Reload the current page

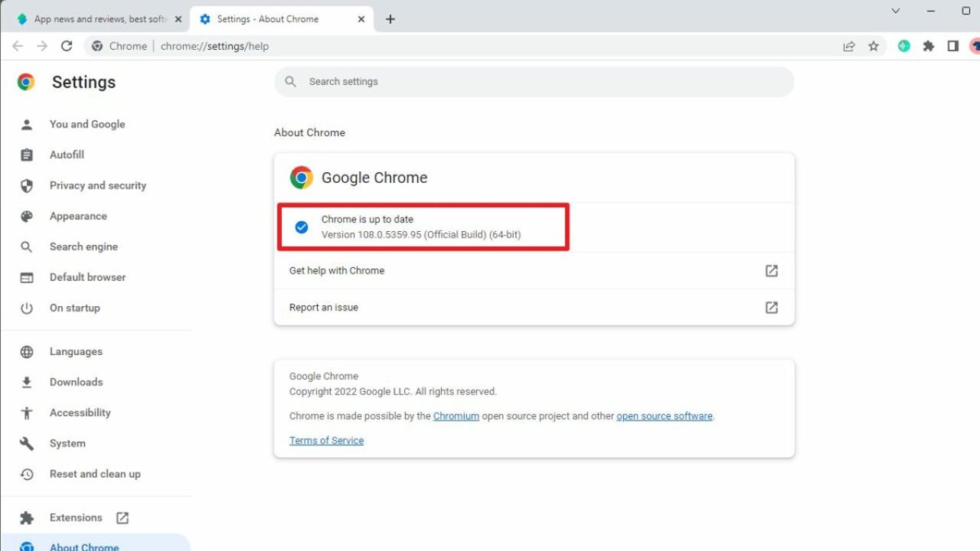pyautogui.click(x=67, y=46)
